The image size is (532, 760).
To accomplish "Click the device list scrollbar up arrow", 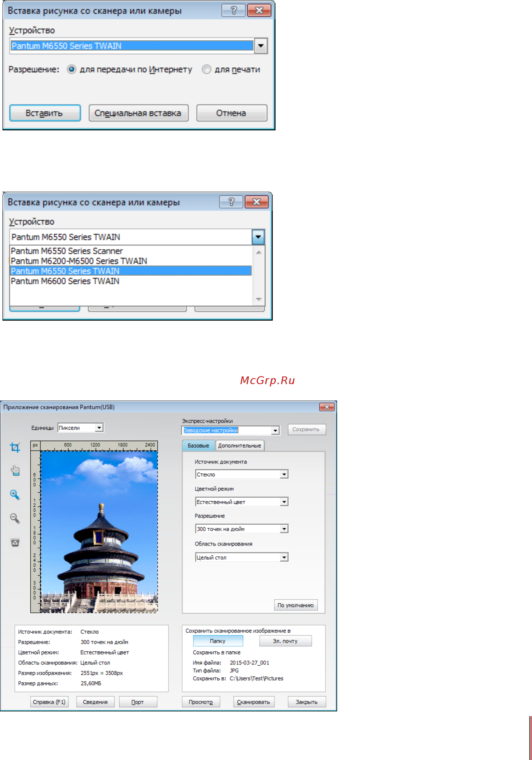I will click(x=259, y=253).
